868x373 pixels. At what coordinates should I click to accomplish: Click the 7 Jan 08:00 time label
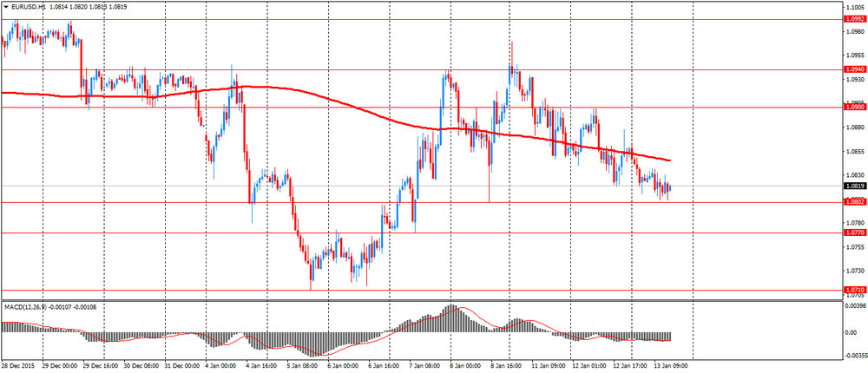tap(424, 366)
